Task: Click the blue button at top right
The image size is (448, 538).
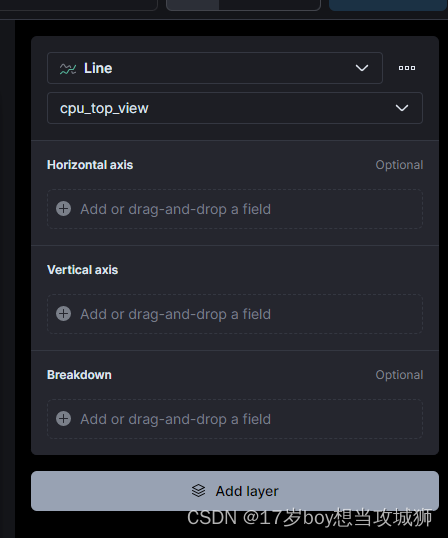Action: click(x=388, y=5)
